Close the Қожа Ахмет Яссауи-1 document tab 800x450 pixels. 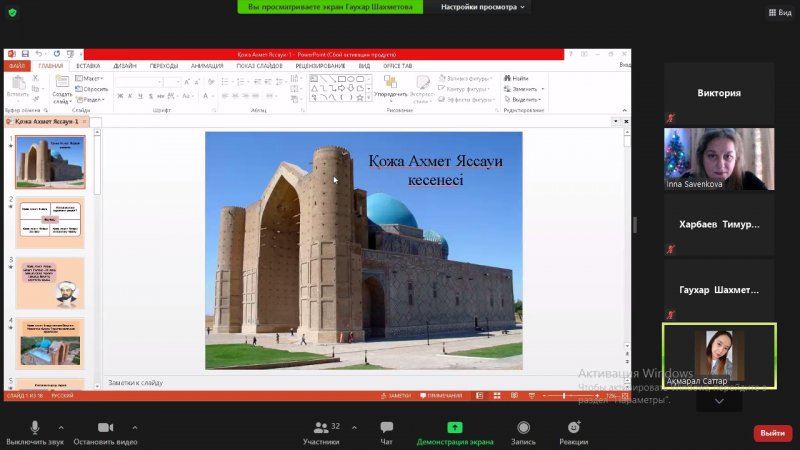pyautogui.click(x=85, y=121)
